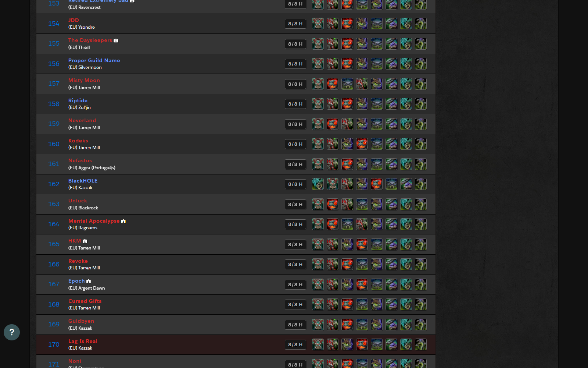Open the Kodeks guild link
Viewport: 588px width, 368px height.
(78, 141)
